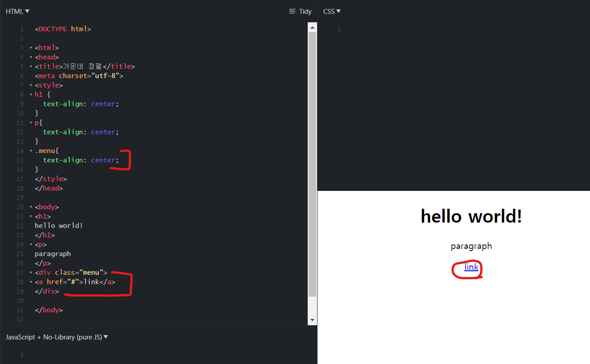Open the HTML language dropdown

coord(17,11)
